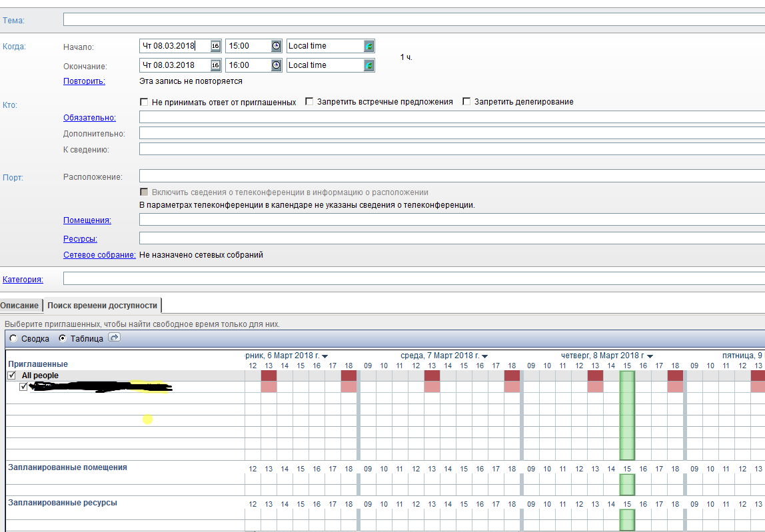Click green selected slot in All people row
This screenshot has height=532, width=765.
(x=627, y=376)
